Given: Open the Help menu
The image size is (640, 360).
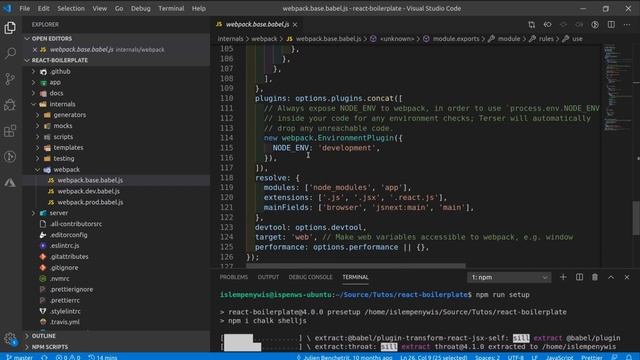Looking at the screenshot, I should 199,8.
